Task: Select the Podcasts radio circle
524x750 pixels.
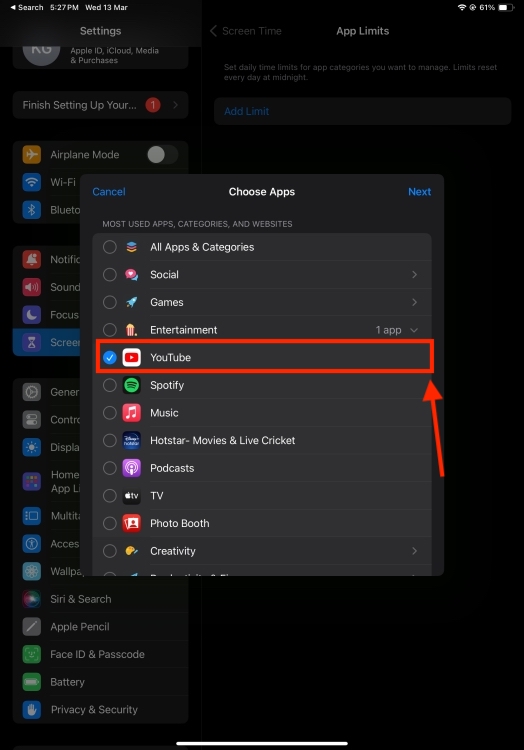Action: [109, 468]
